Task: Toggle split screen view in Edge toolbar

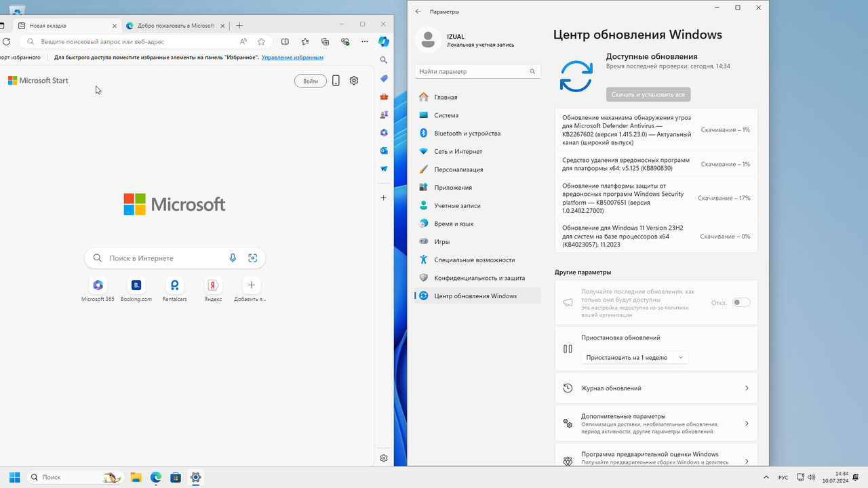Action: pos(285,41)
